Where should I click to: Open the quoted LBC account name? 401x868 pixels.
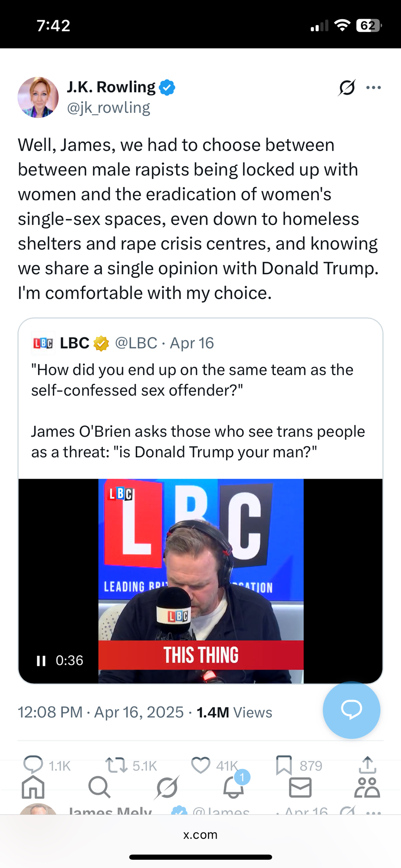(x=75, y=343)
